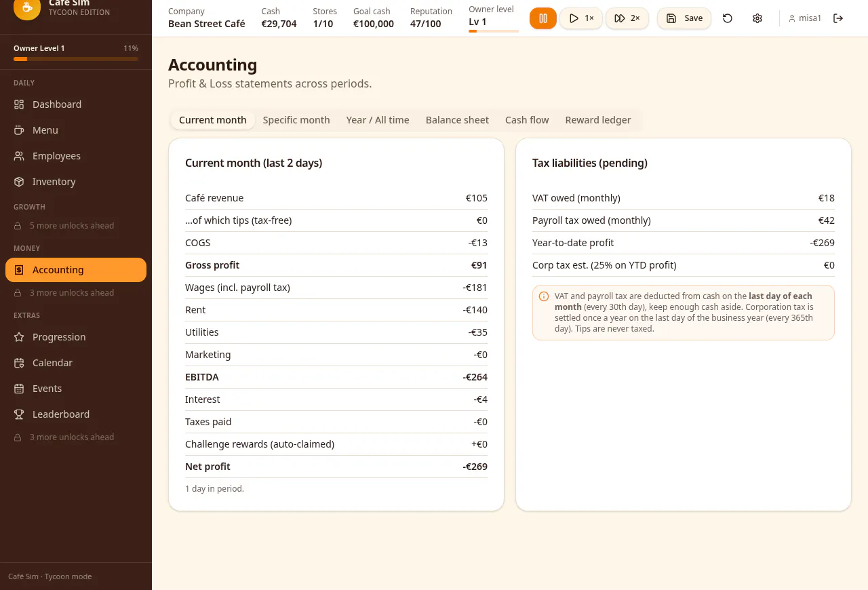Image resolution: width=868 pixels, height=590 pixels.
Task: Click the logout icon next to misa1
Action: coord(838,18)
